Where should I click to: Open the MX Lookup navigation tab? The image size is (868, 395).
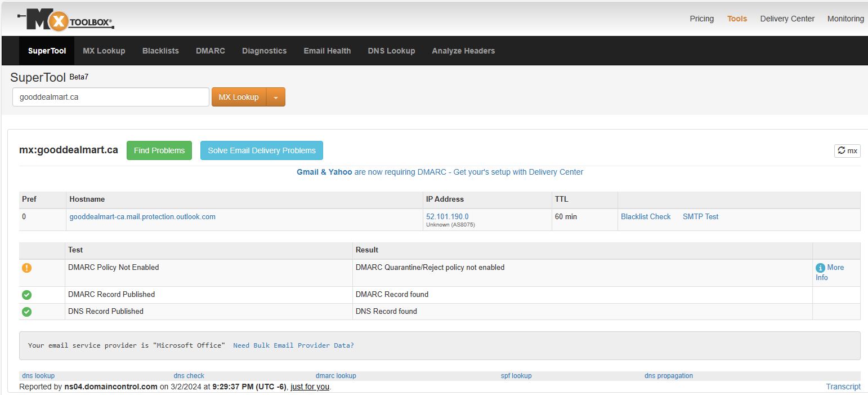(104, 51)
